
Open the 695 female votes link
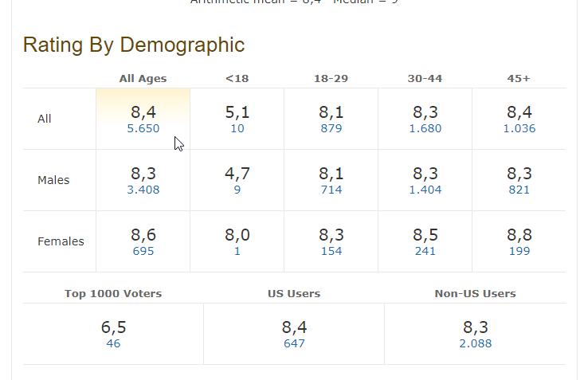pos(143,251)
